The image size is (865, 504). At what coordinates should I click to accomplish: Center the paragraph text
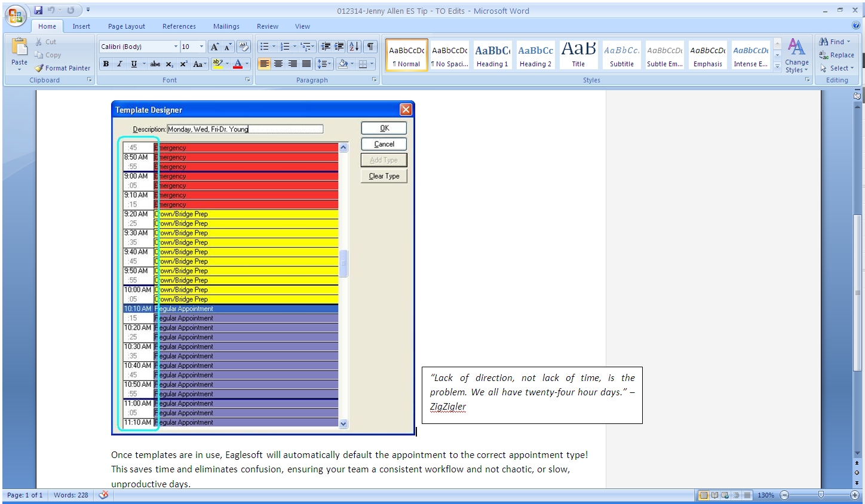(278, 64)
